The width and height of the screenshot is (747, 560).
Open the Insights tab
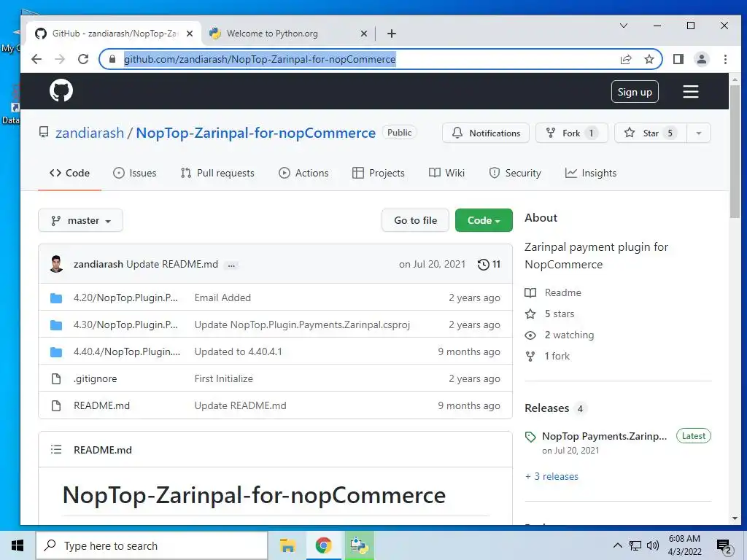point(591,173)
